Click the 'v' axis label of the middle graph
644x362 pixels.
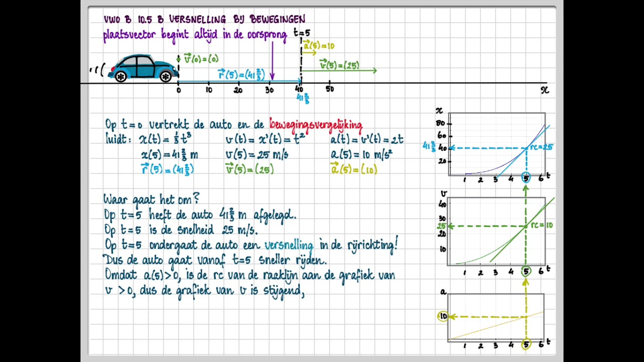click(x=443, y=194)
